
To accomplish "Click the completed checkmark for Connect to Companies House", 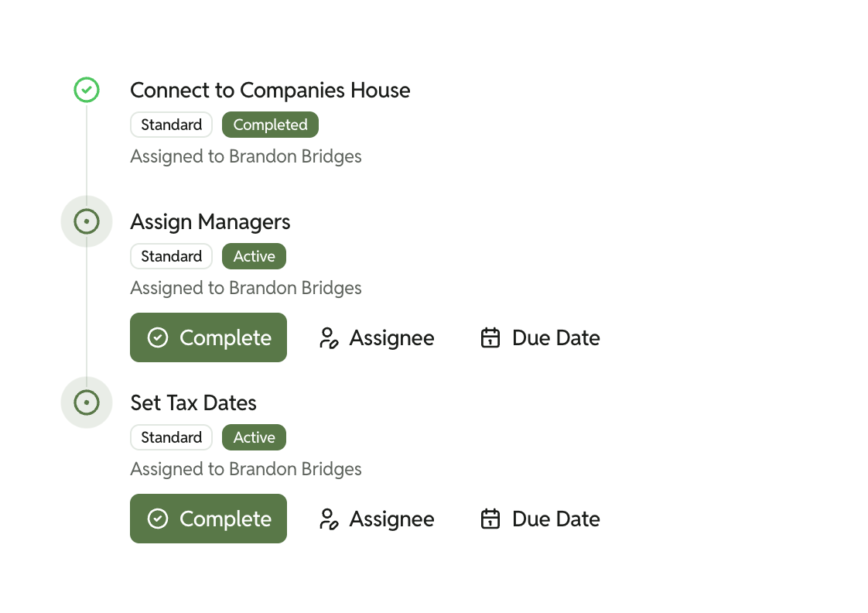I will (x=86, y=90).
